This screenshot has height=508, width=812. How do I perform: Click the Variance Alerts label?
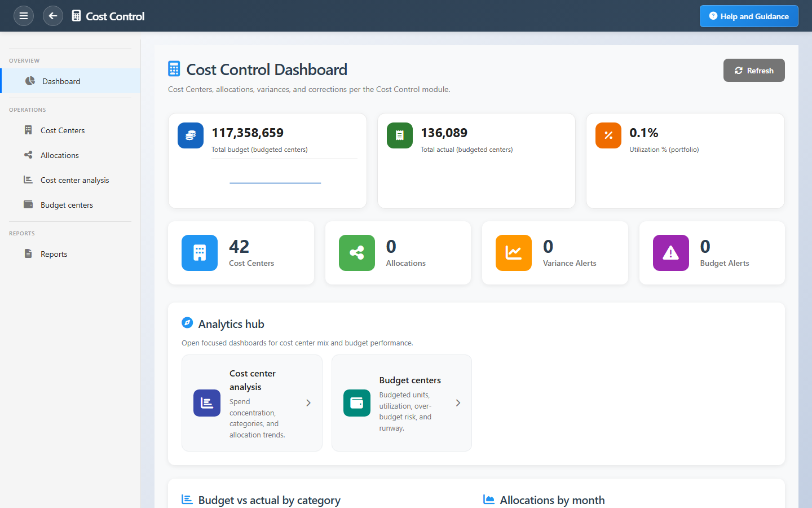click(x=570, y=263)
